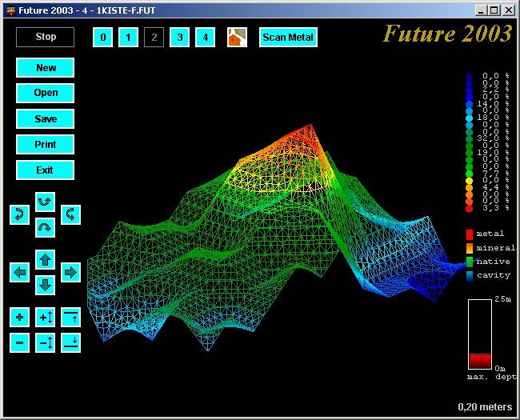
Task: Increase vertical scale with plus double-arrow icon
Action: pos(45,317)
